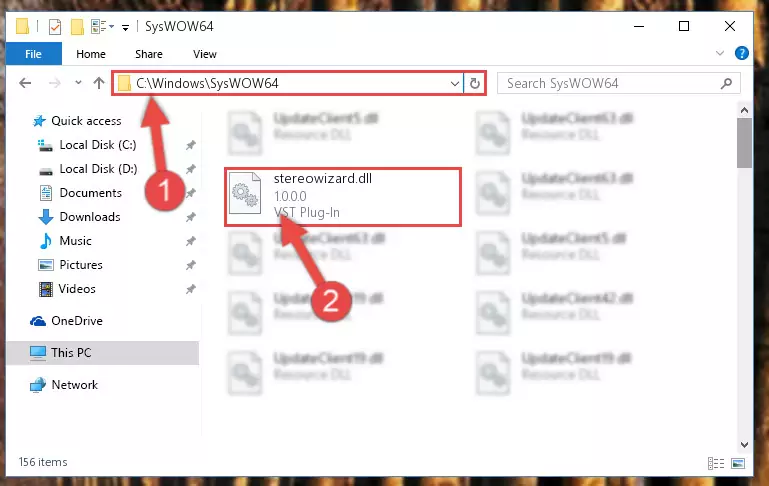The height and width of the screenshot is (486, 769).
Task: Open the Help question mark icon
Action: coord(742,53)
